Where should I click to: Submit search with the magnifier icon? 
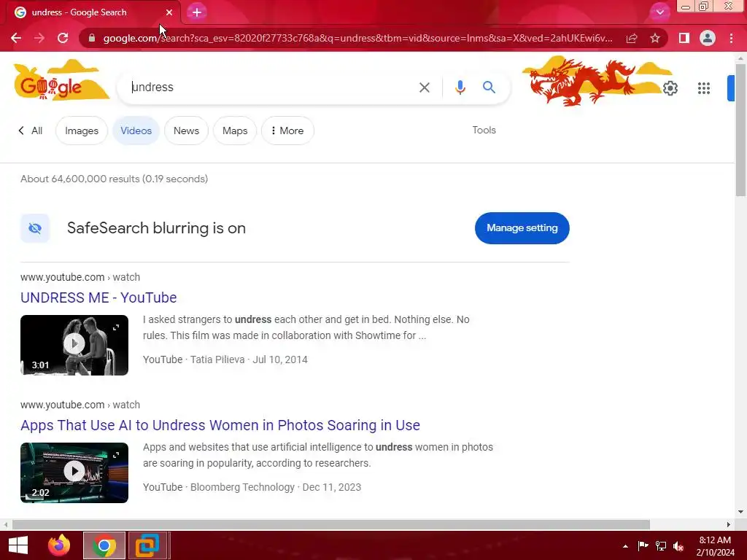click(x=489, y=87)
